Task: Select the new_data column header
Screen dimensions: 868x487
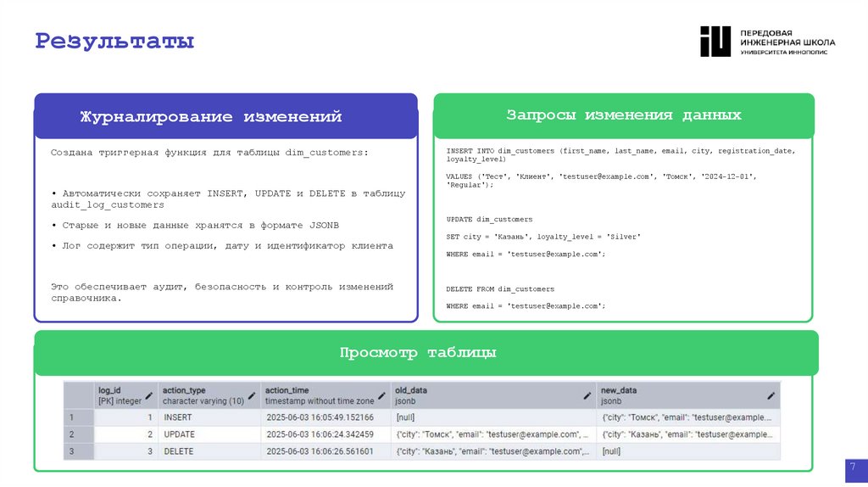Action: click(688, 395)
